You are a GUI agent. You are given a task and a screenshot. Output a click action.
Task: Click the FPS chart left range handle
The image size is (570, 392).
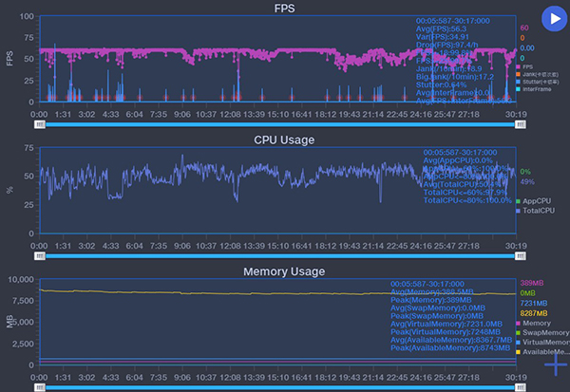pos(39,123)
